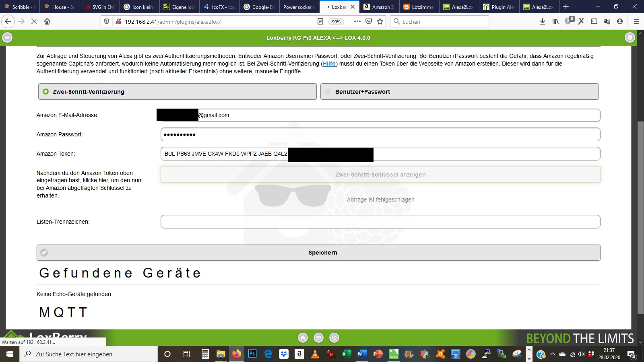
Task: Open the Calculator from the taskbar
Action: pos(205,354)
